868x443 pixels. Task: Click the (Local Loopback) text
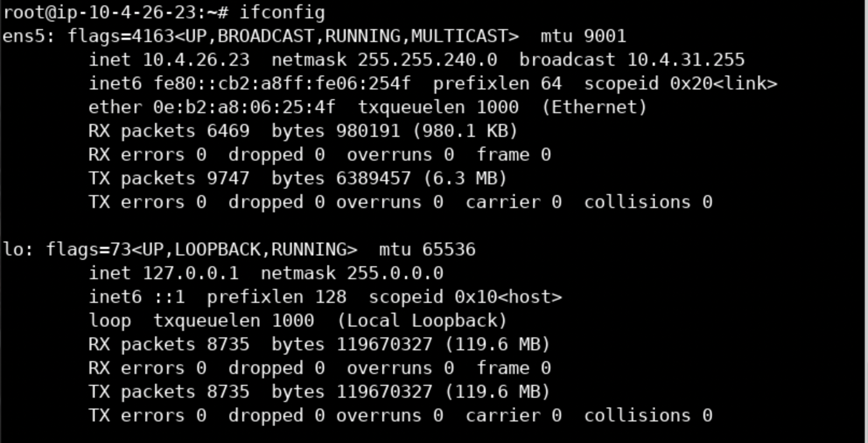click(x=422, y=321)
